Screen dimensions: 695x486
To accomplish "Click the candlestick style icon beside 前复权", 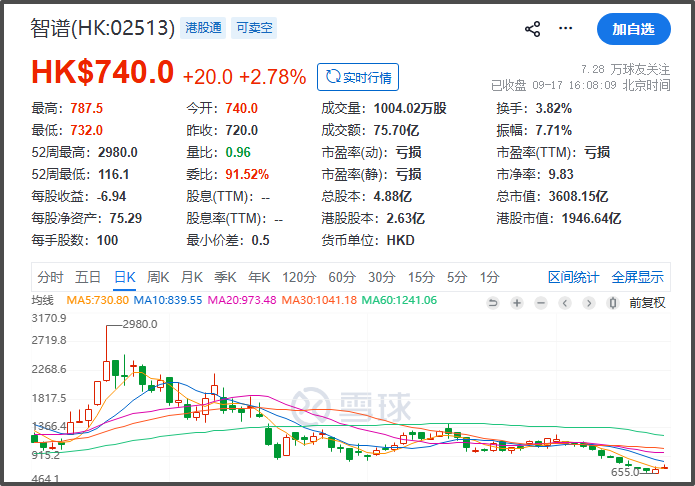I will [613, 303].
